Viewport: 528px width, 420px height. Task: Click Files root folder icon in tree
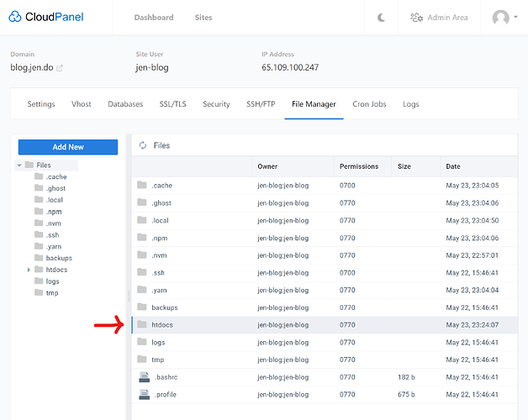coord(29,165)
